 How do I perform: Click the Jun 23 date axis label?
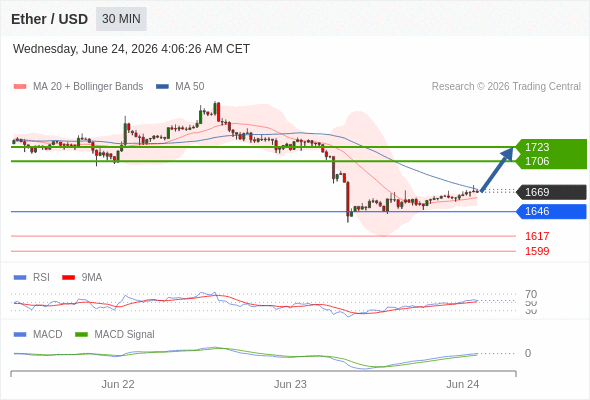[x=290, y=384]
